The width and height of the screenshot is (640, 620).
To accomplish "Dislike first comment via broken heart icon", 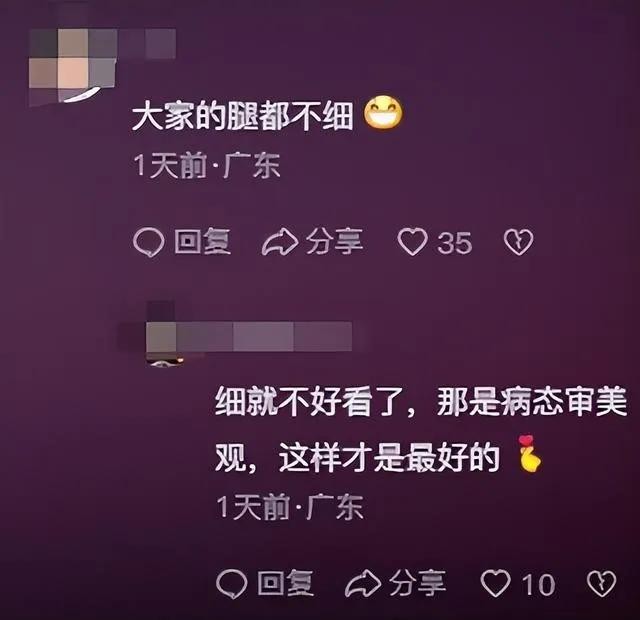I will 518,242.
